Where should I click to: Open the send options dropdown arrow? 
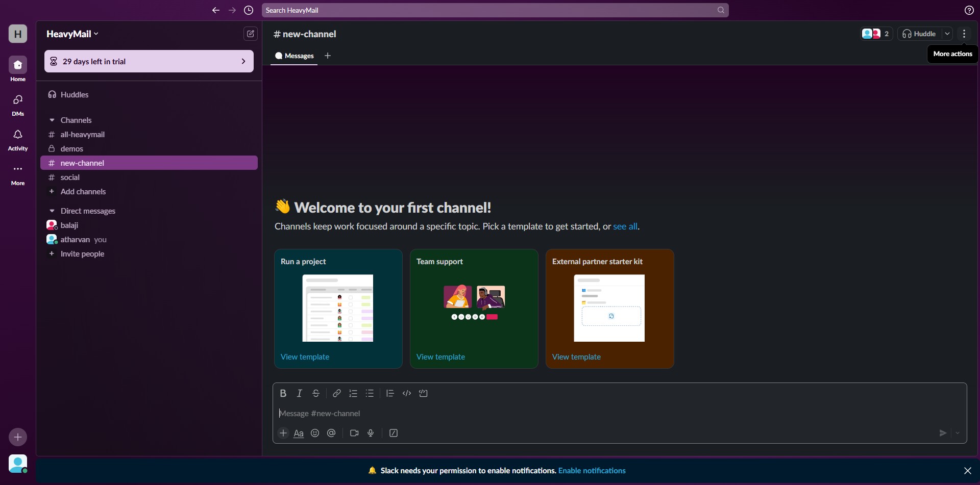click(958, 433)
